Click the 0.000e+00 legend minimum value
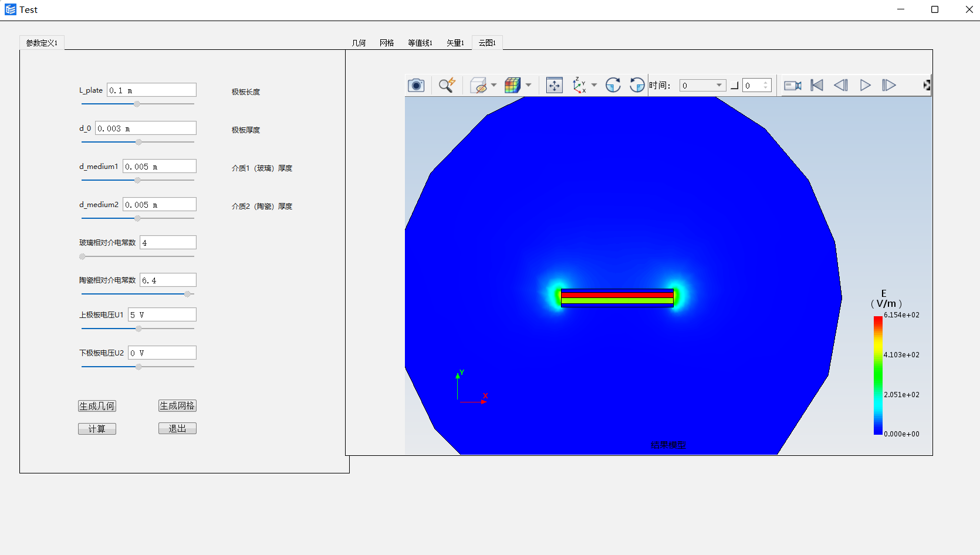980x555 pixels. (901, 434)
